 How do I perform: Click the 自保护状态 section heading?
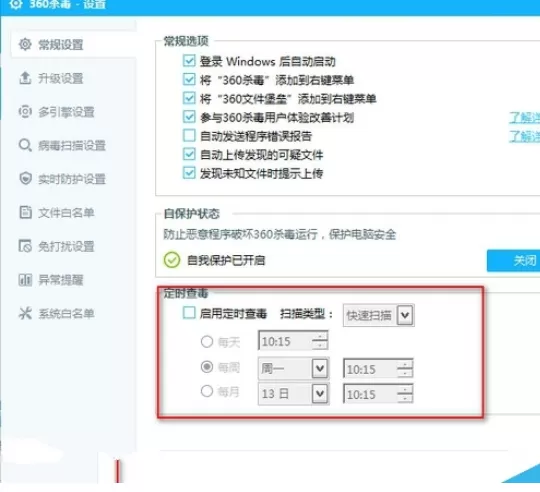[x=191, y=213]
